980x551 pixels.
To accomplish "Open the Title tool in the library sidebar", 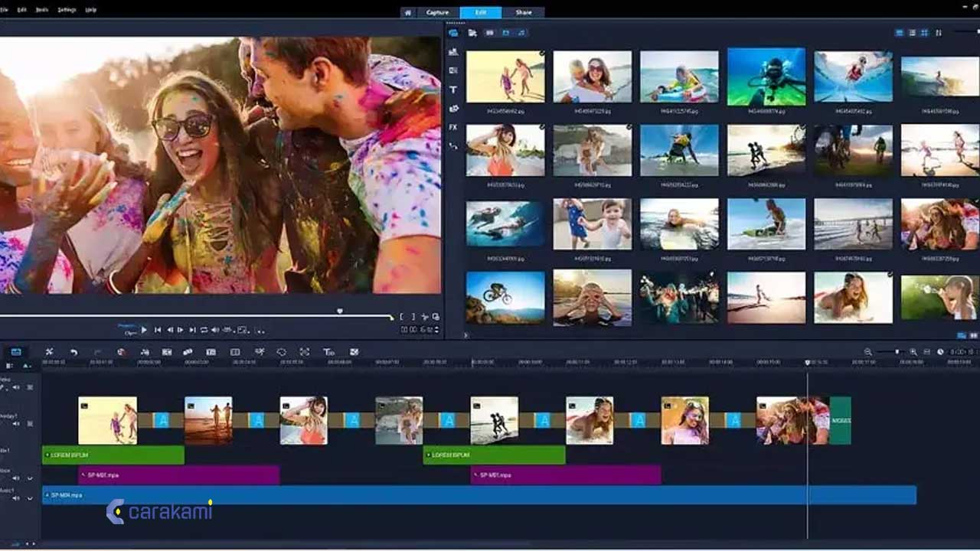I will (x=452, y=90).
